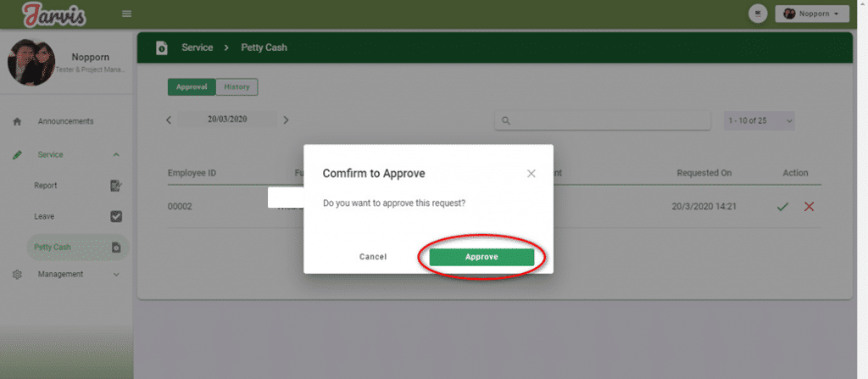Image resolution: width=868 pixels, height=379 pixels.
Task: Go to previous date with left arrow
Action: pos(169,120)
